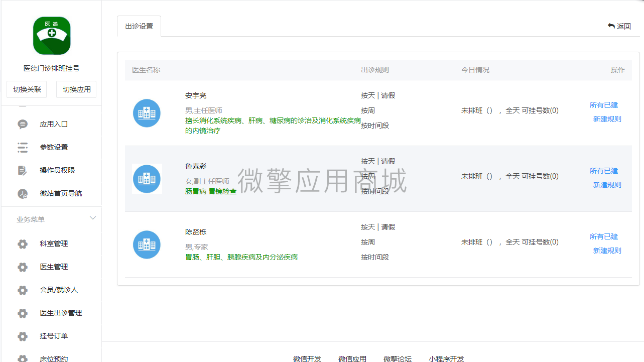Open the 微信开发 footer link
The height and width of the screenshot is (362, 644).
coord(307,358)
